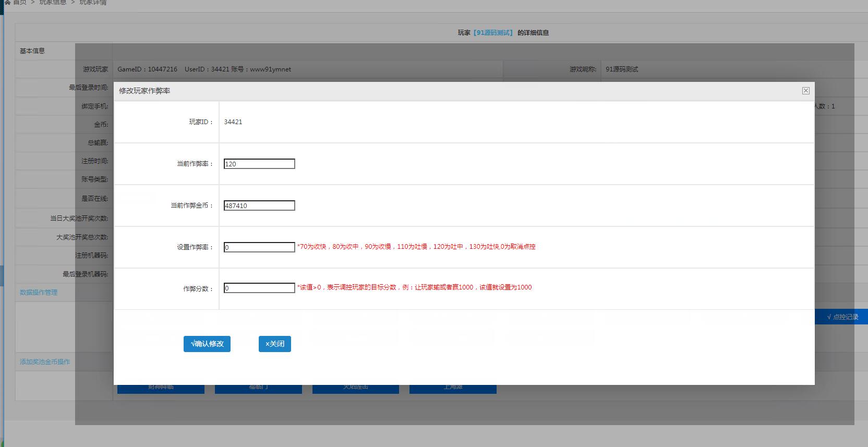Select the 设置作弊率 text field
The image size is (868, 447).
(259, 247)
